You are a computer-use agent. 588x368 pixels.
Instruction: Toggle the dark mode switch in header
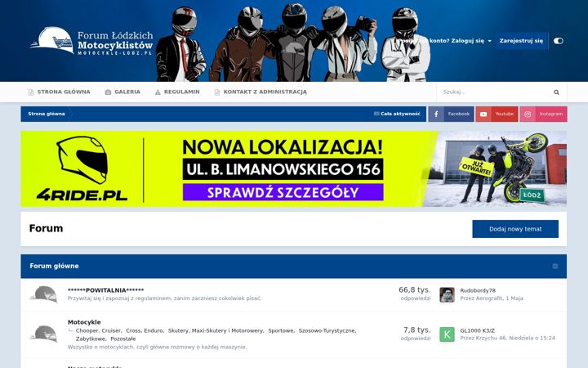(x=558, y=41)
